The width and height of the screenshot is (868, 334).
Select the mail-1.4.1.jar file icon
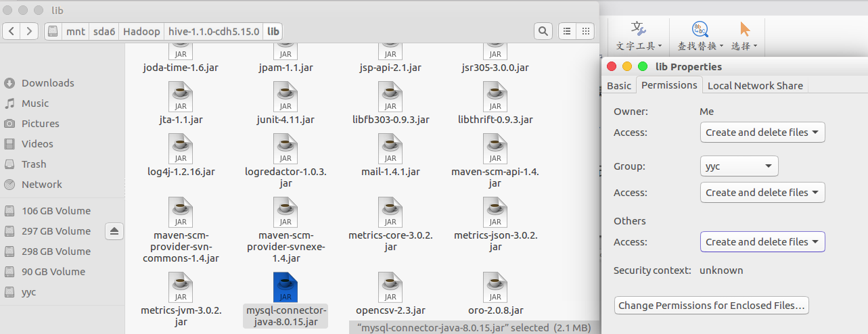pos(390,149)
